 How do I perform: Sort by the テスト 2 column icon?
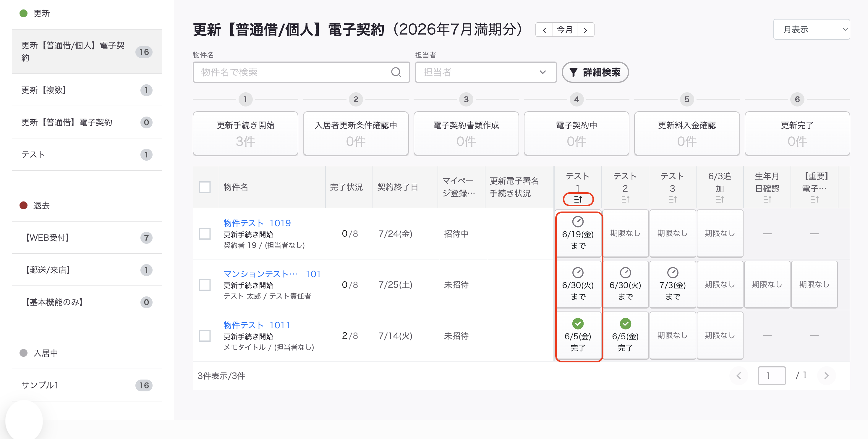click(625, 199)
